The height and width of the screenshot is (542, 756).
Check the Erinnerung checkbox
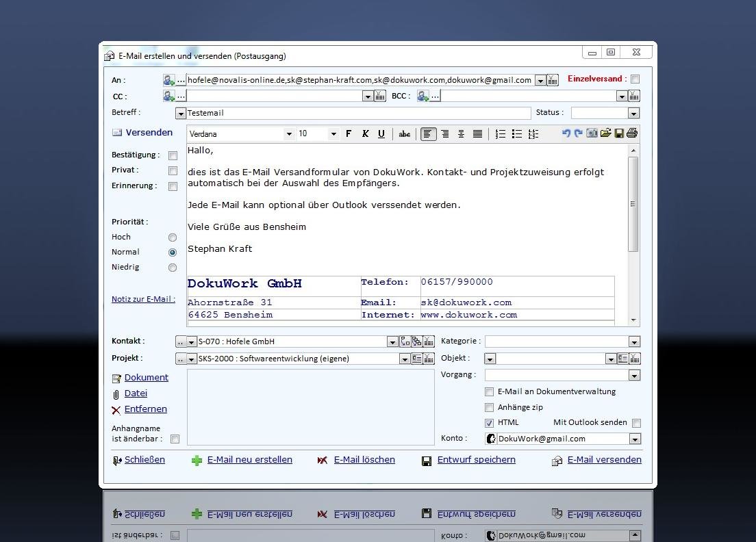(173, 186)
